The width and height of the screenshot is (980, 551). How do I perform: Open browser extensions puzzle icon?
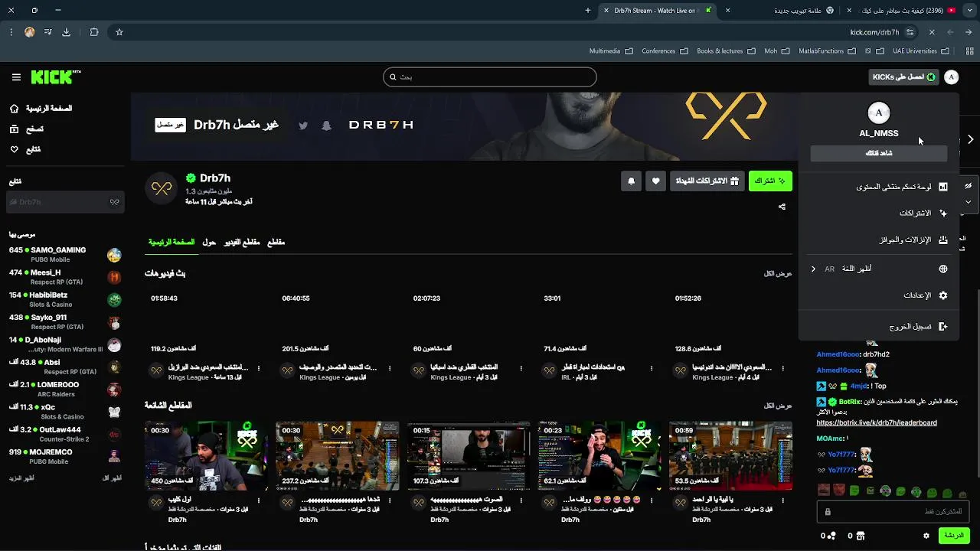[x=94, y=32]
